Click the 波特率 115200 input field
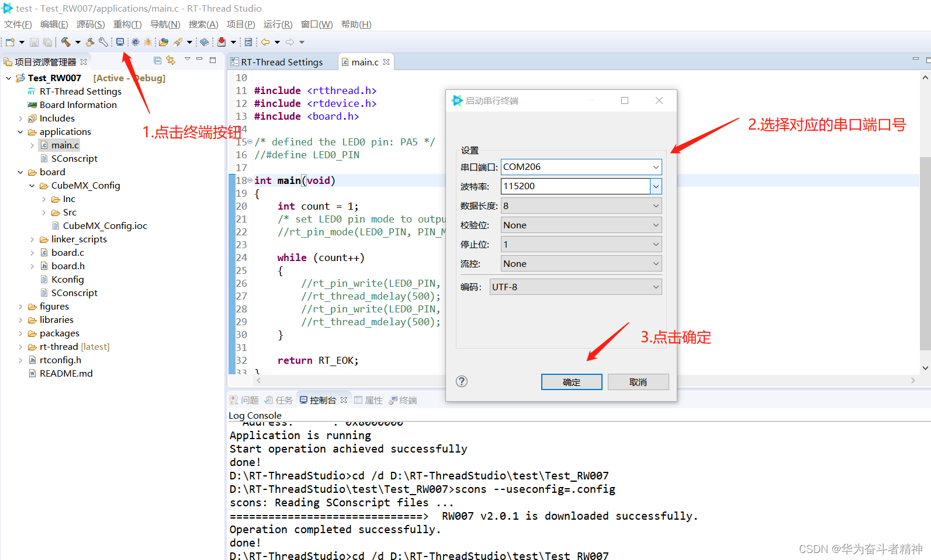This screenshot has width=931, height=560. pos(575,186)
